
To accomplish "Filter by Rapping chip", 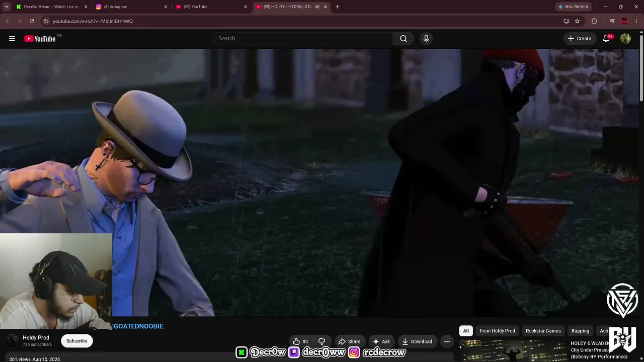I will 580,331.
